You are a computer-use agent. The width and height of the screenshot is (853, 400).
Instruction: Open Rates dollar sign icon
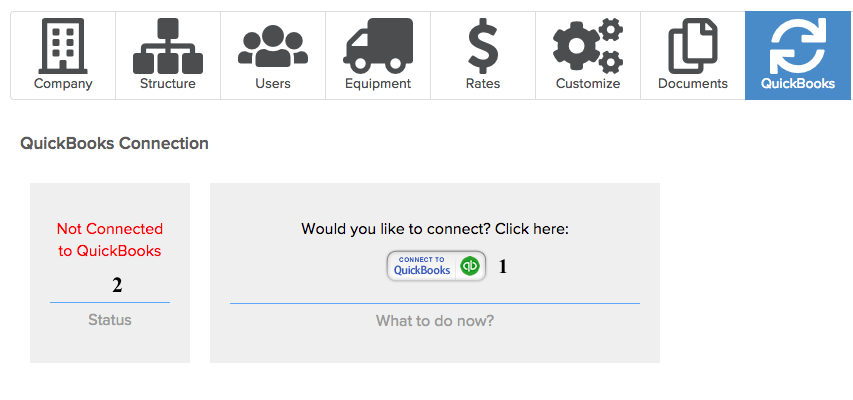483,46
